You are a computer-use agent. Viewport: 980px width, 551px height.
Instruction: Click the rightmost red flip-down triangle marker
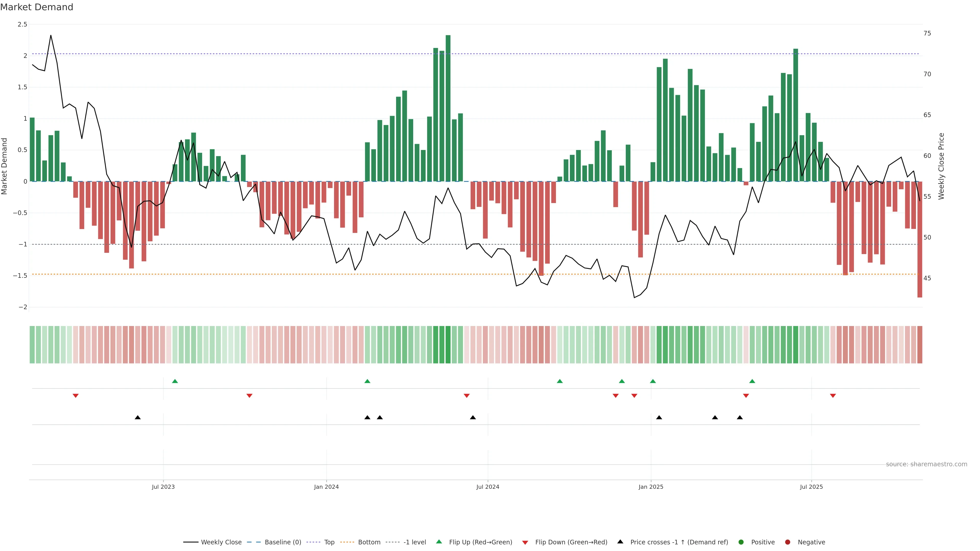833,396
